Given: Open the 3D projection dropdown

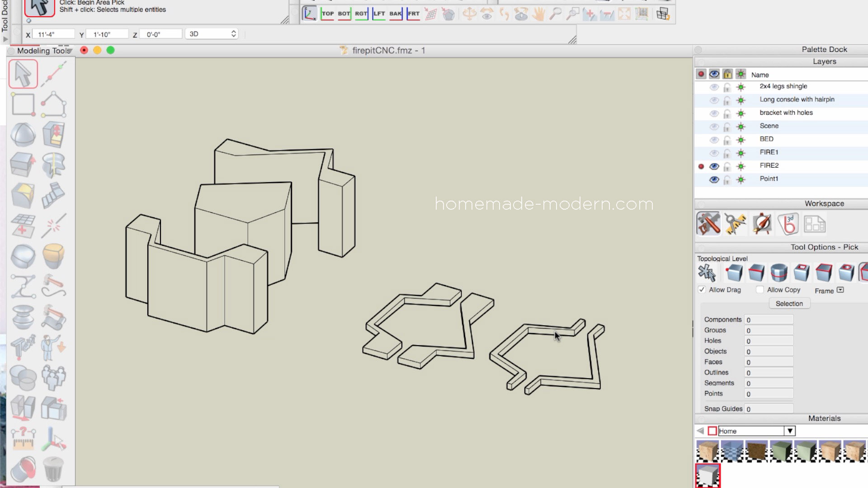Looking at the screenshot, I should [x=212, y=34].
